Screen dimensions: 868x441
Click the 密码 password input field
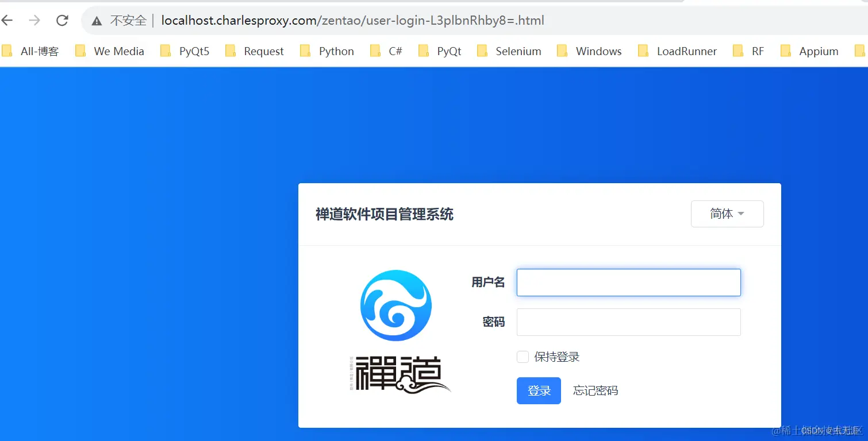[628, 322]
